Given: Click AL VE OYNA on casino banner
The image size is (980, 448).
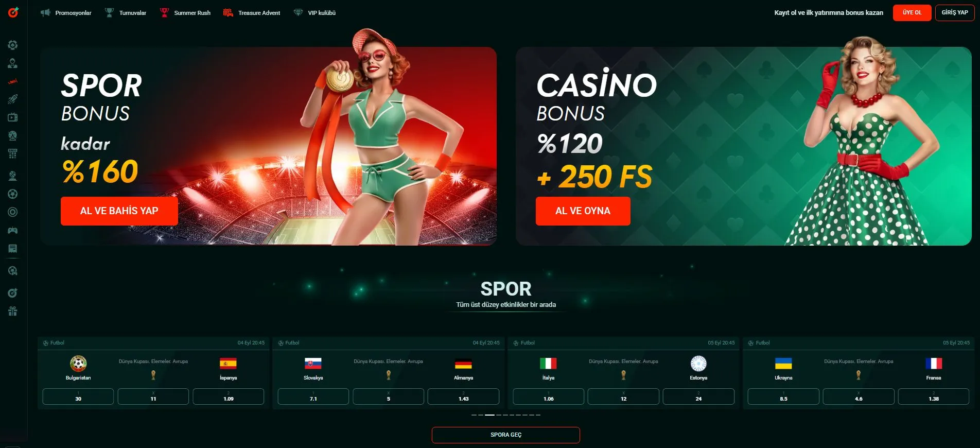Looking at the screenshot, I should [583, 211].
